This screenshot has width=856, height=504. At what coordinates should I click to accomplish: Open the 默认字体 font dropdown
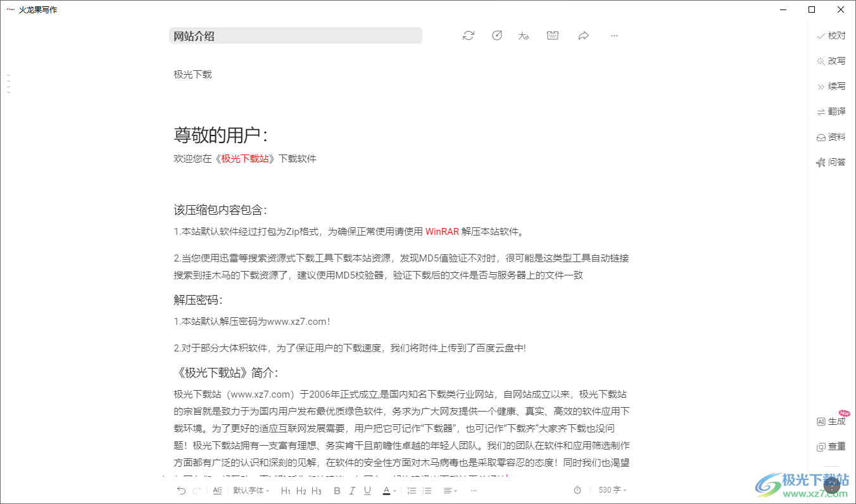pos(251,490)
